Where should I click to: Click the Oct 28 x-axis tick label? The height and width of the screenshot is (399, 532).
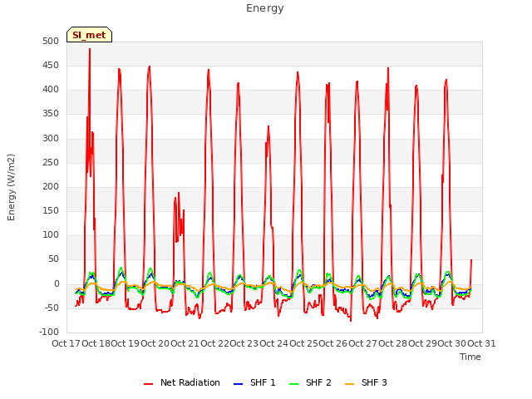[x=392, y=343]
